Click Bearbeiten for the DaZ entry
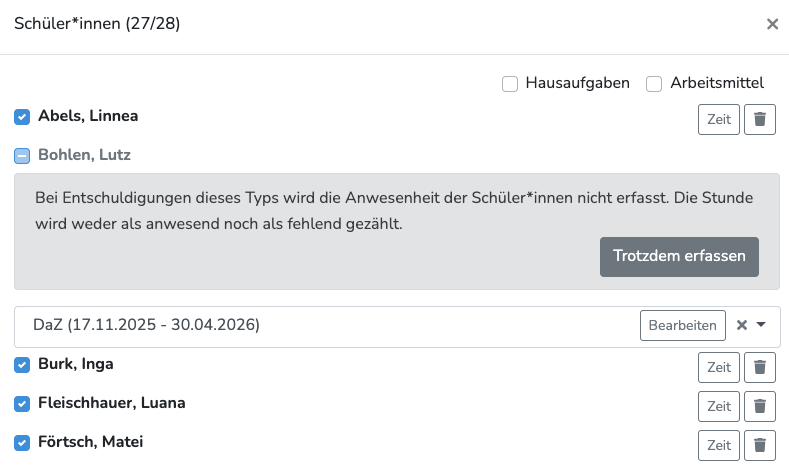Viewport: 789px width, 467px height. tap(683, 325)
